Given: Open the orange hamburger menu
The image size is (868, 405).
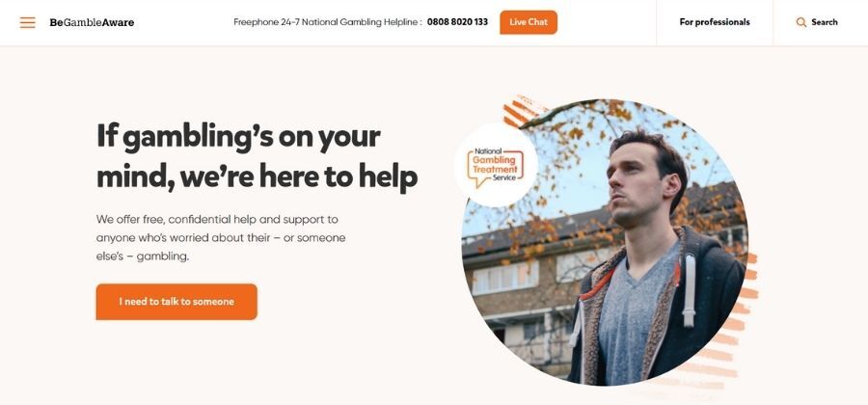Looking at the screenshot, I should 28,23.
